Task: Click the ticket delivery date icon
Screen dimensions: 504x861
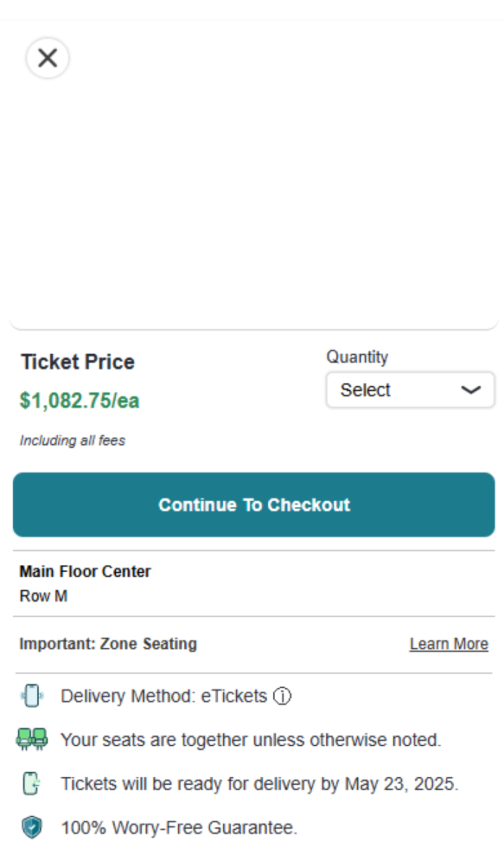Action: pos(32,783)
